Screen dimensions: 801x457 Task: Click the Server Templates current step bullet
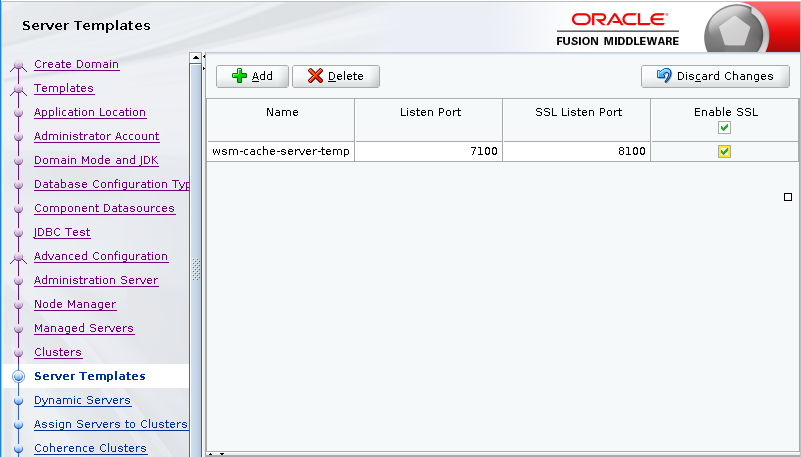pyautogui.click(x=18, y=377)
